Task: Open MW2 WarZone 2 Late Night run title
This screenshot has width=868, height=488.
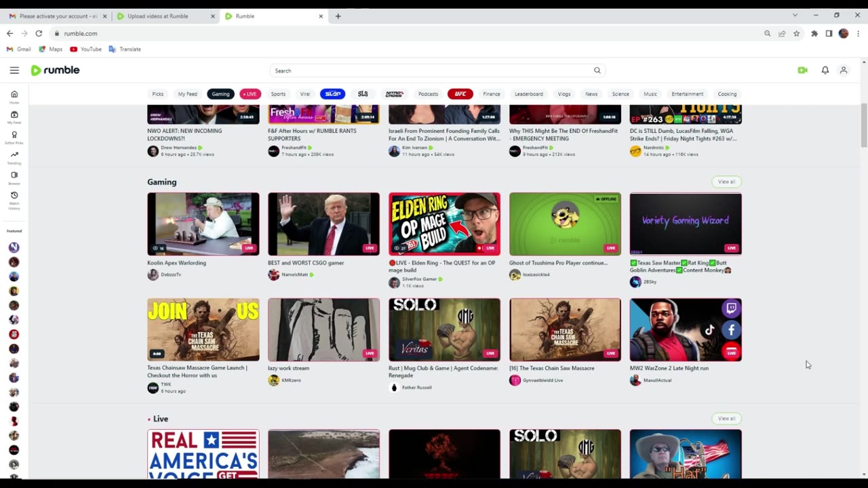Action: tap(669, 368)
